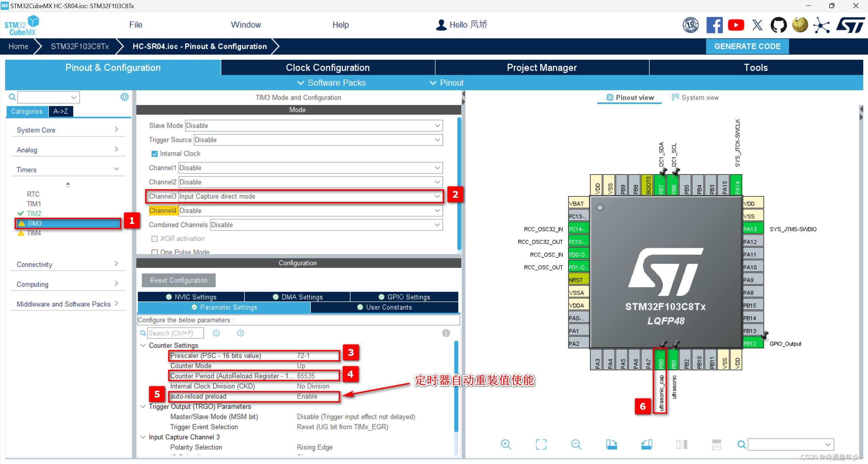
Task: Open the Window menu
Action: tap(246, 25)
